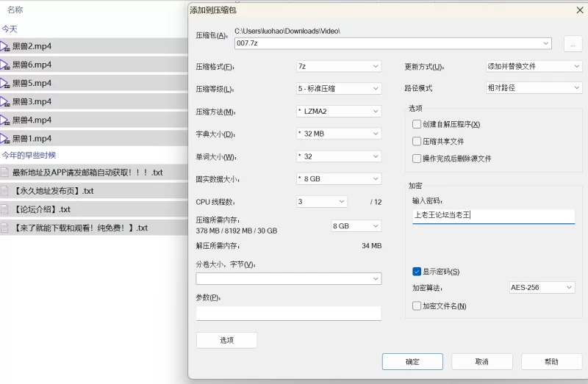Click the video icon of 黑兽1.mp4
Screen dimensions: 588x384
tap(4, 139)
